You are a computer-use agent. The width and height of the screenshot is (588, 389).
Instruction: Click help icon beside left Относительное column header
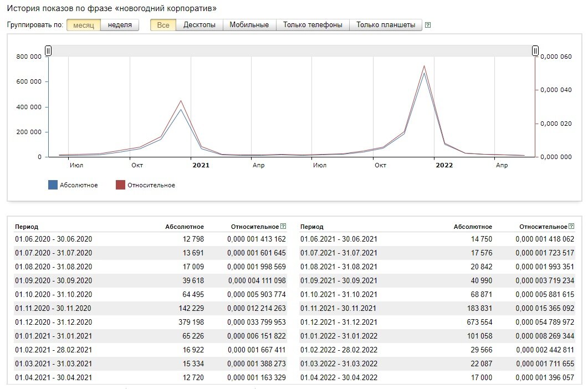pyautogui.click(x=283, y=226)
